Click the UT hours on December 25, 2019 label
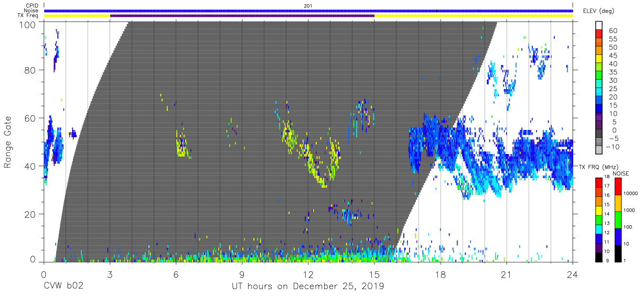Screen dimensions: 644x297 point(308,286)
